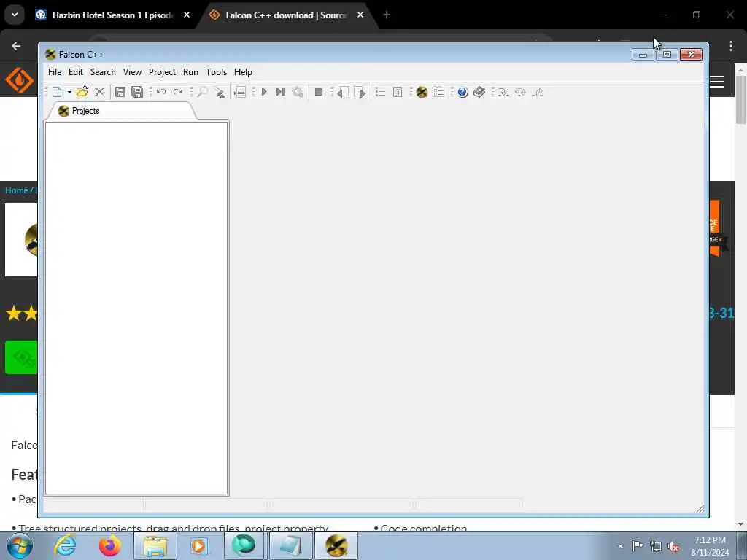Click the browser back arrow
The height and width of the screenshot is (560, 747).
(x=16, y=46)
